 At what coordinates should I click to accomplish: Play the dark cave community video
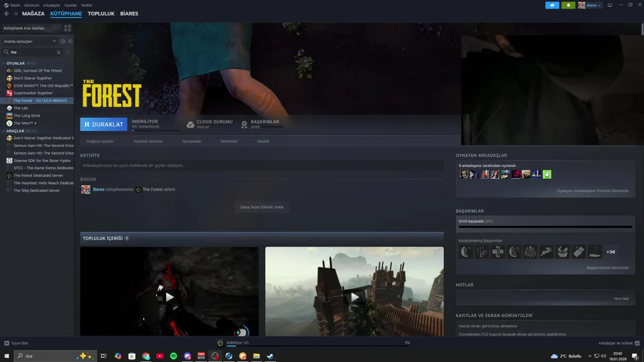pyautogui.click(x=170, y=297)
